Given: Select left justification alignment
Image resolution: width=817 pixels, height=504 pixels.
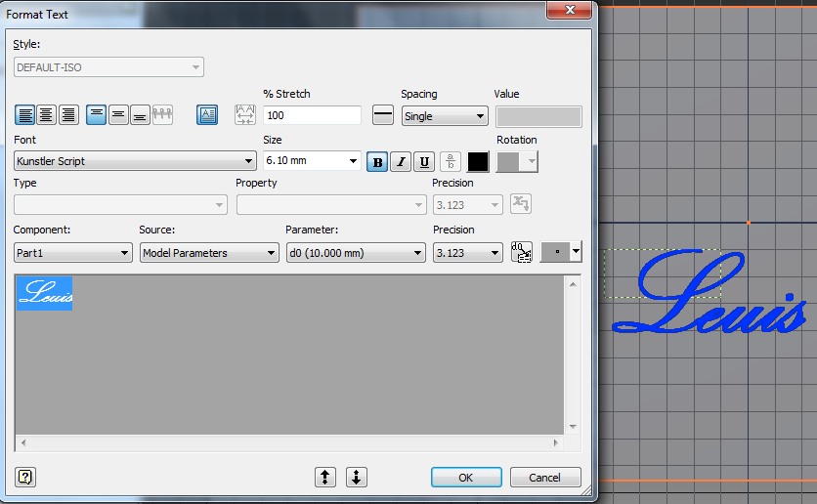Looking at the screenshot, I should pos(25,114).
